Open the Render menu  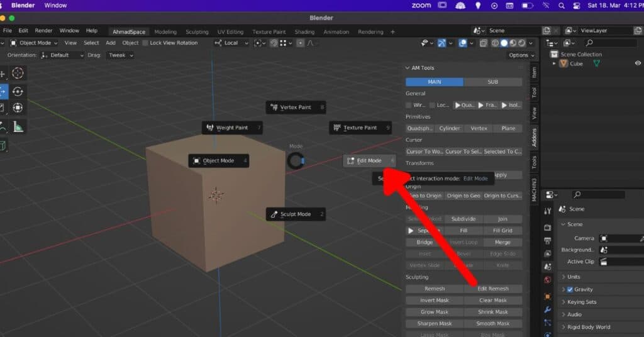pyautogui.click(x=43, y=31)
